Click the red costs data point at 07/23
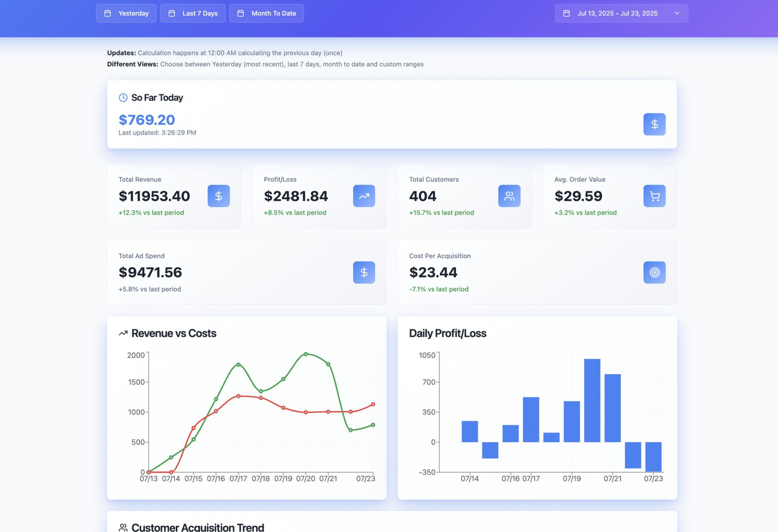This screenshot has width=778, height=532. coord(373,404)
